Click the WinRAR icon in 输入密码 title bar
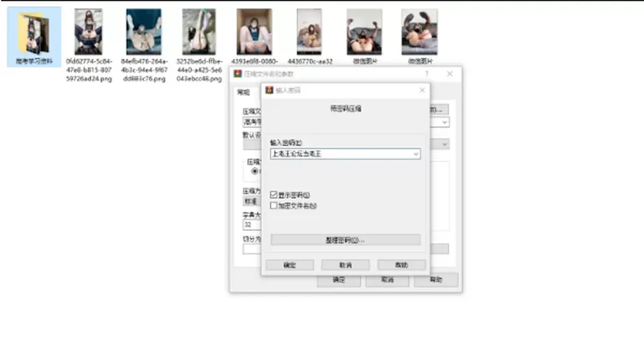This screenshot has width=644, height=355. (270, 91)
